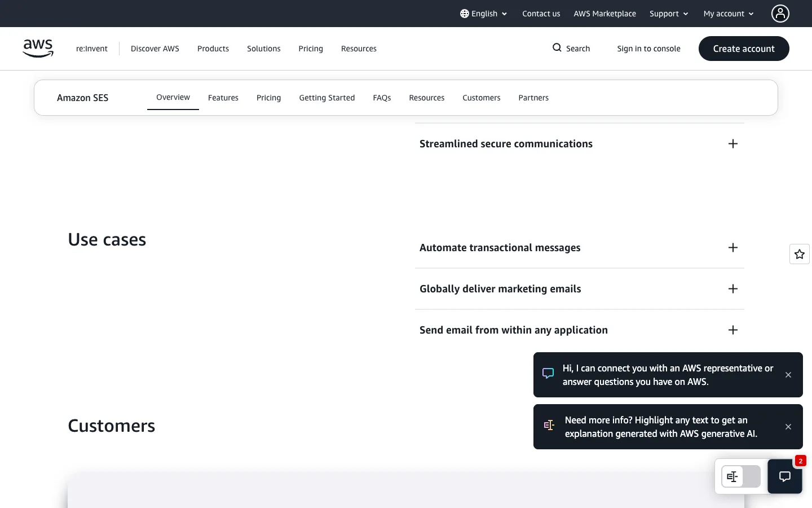Click the Search magnifier icon
Viewport: 812px width, 508px height.
557,48
